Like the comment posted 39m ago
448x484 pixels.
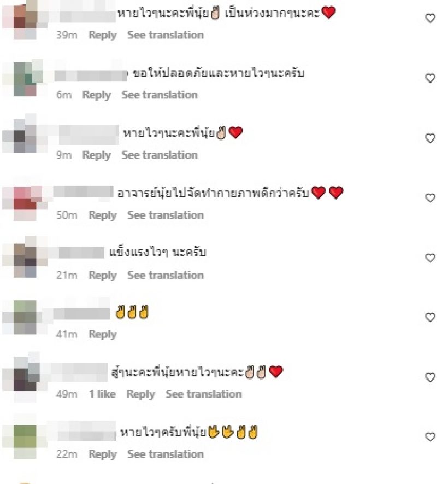click(x=430, y=18)
